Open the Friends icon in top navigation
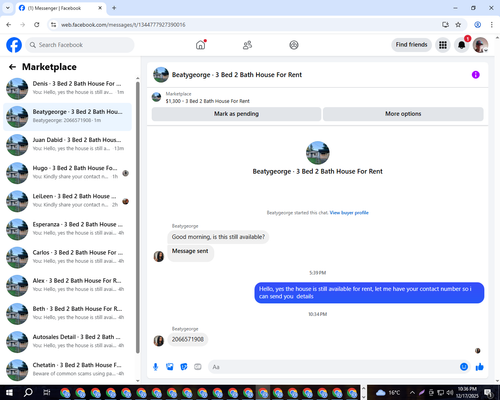Image resolution: width=500 pixels, height=400 pixels. coord(247,45)
